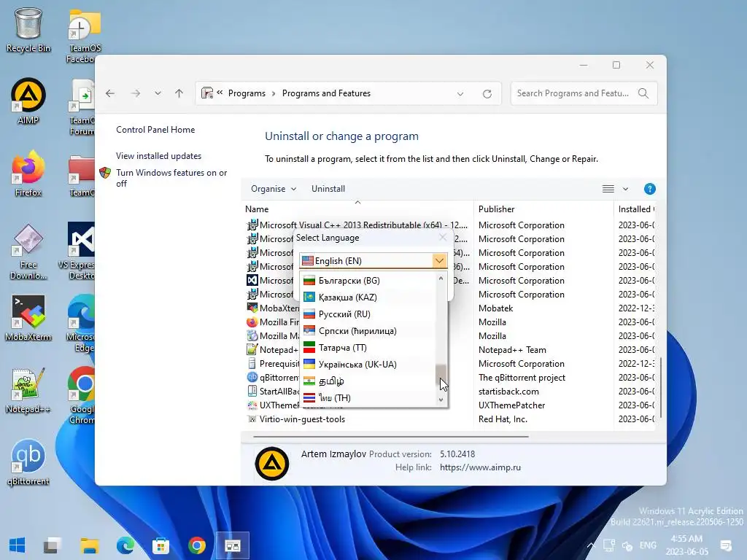This screenshot has width=747, height=560.
Task: Click Programs in the breadcrumb path
Action: pyautogui.click(x=247, y=93)
